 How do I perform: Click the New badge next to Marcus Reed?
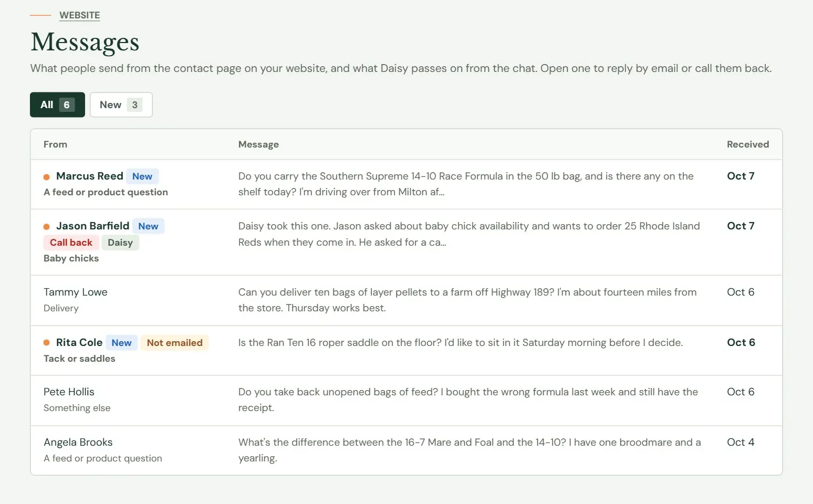pyautogui.click(x=142, y=176)
